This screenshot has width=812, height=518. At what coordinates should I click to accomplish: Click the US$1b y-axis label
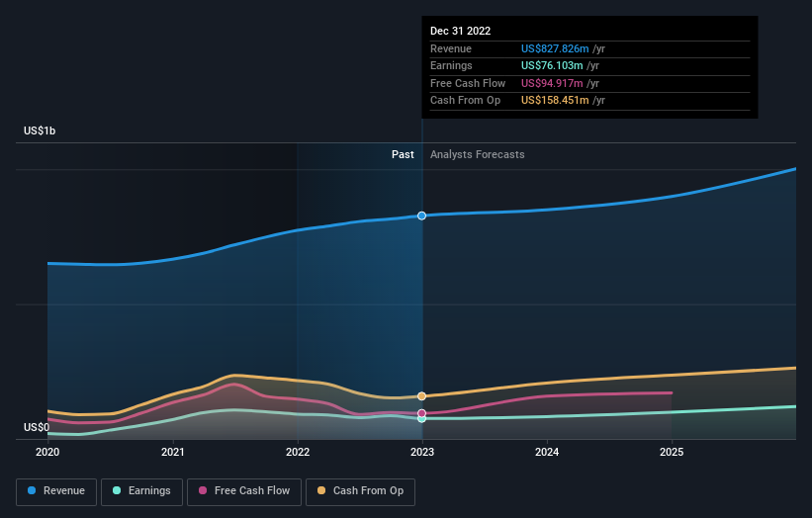[40, 130]
